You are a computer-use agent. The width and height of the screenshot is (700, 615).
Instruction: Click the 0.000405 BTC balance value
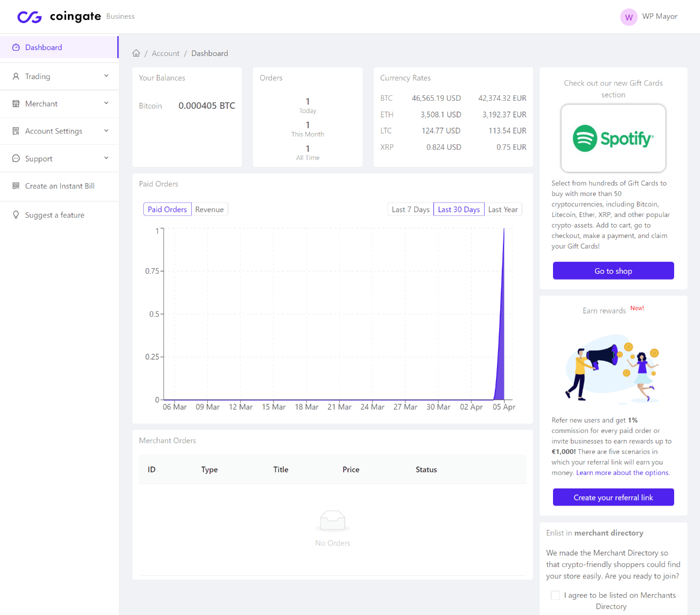(207, 106)
